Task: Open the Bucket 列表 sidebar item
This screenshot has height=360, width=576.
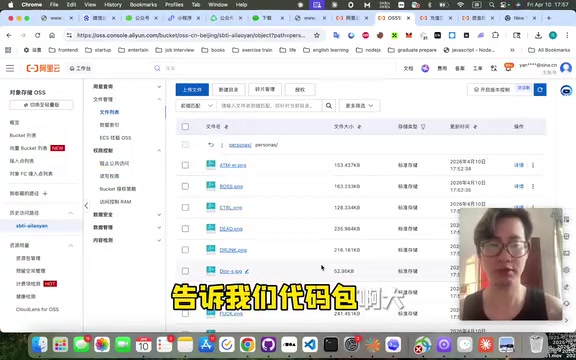Action: tap(23, 136)
